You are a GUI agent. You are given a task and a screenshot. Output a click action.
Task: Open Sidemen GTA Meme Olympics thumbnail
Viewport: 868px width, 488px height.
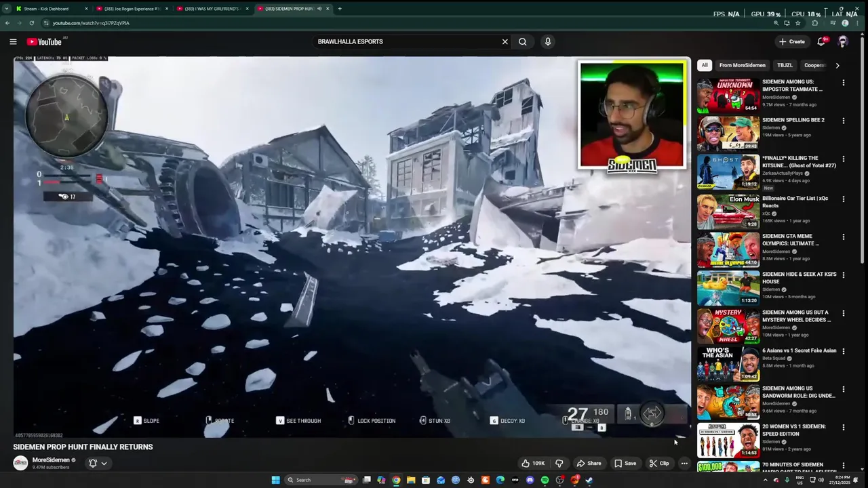pyautogui.click(x=728, y=249)
